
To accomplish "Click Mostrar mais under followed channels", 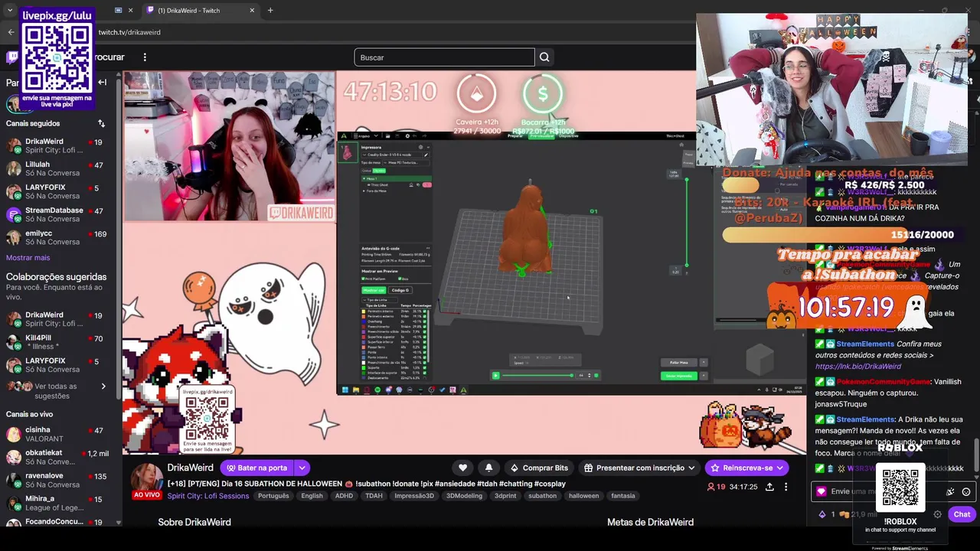I will [28, 258].
